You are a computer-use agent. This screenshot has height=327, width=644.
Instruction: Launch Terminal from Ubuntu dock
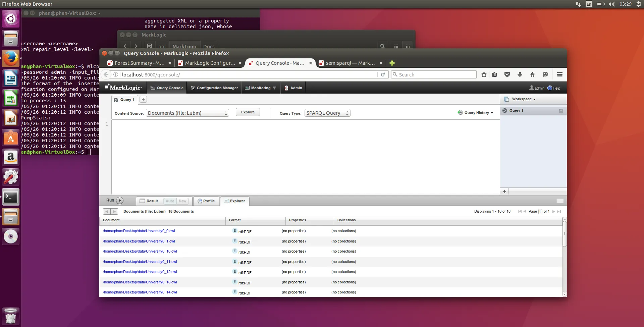11,197
